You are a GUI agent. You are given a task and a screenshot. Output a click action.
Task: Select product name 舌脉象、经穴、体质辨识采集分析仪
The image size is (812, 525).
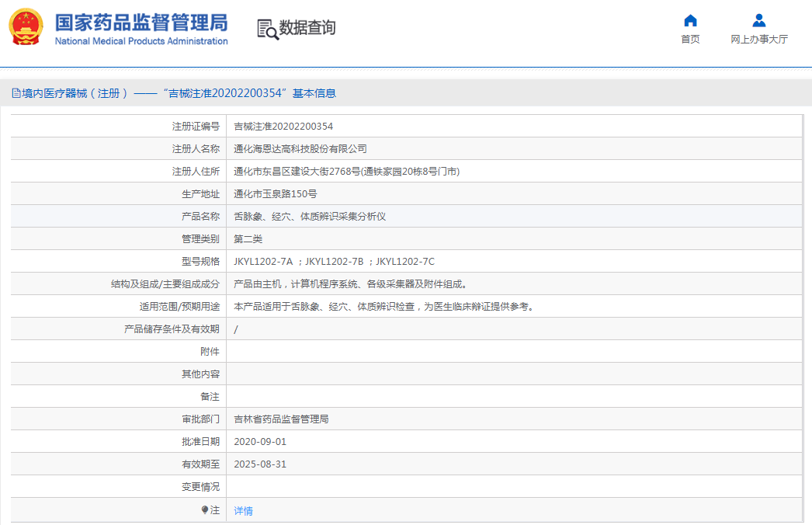pyautogui.click(x=310, y=217)
